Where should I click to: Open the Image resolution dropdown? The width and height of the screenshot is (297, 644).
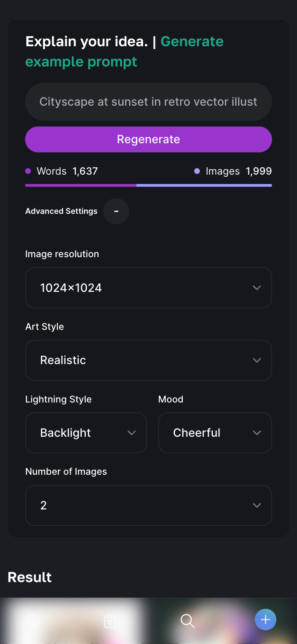(148, 288)
